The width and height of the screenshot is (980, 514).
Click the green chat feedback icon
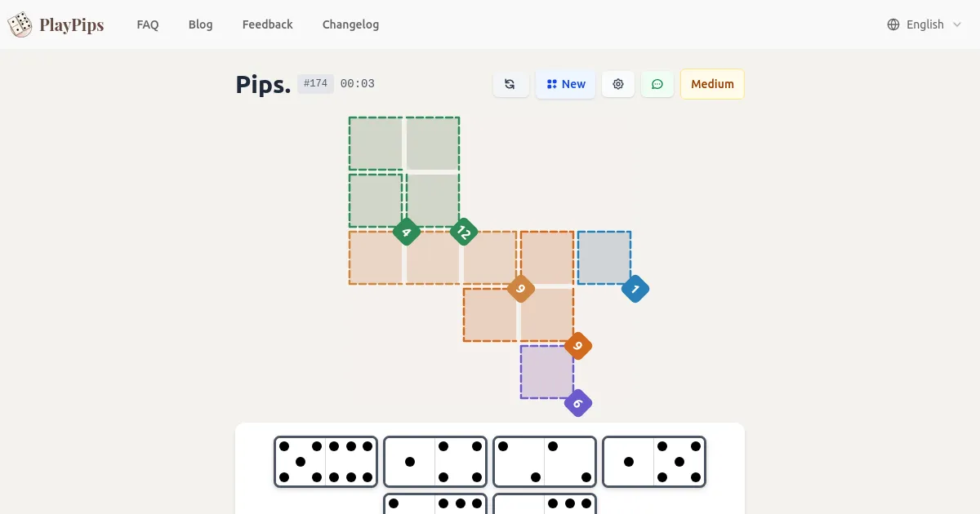point(657,84)
